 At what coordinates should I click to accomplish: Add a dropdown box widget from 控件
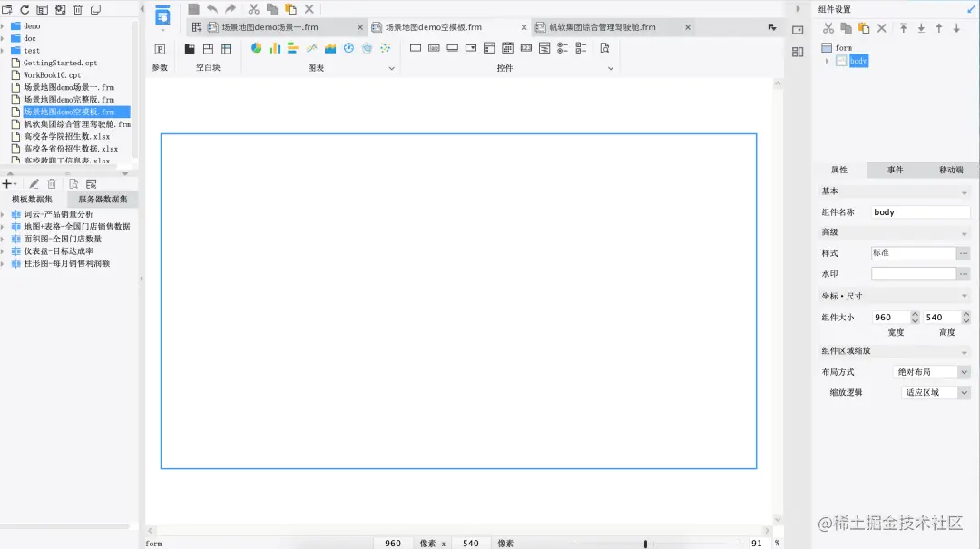(471, 48)
